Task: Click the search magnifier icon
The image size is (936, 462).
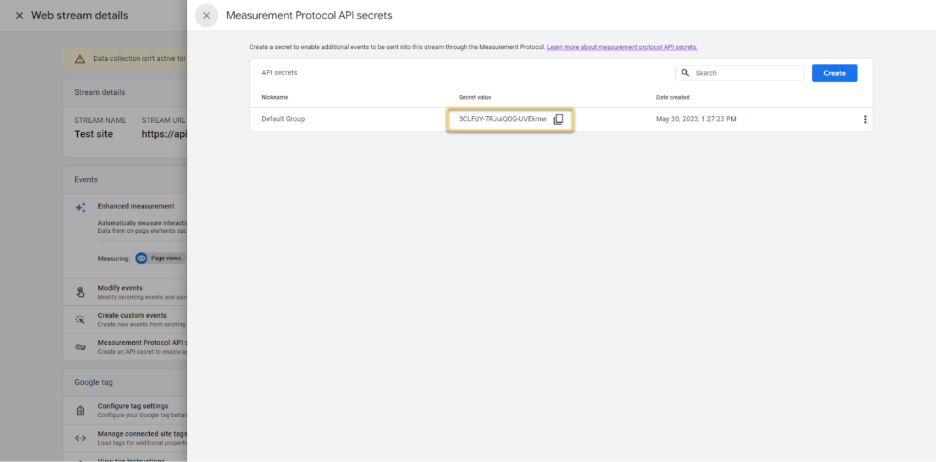Action: coord(685,73)
